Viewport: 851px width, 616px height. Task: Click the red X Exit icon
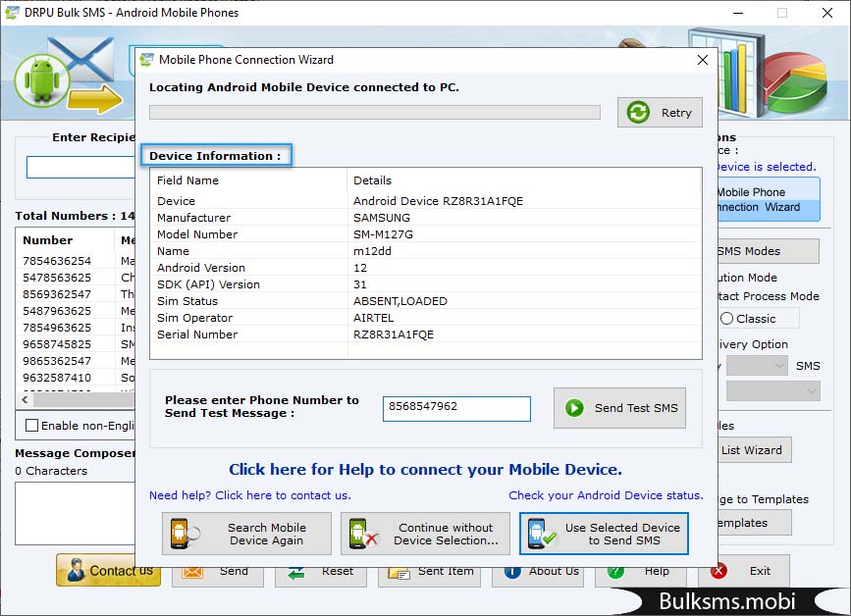click(x=718, y=571)
